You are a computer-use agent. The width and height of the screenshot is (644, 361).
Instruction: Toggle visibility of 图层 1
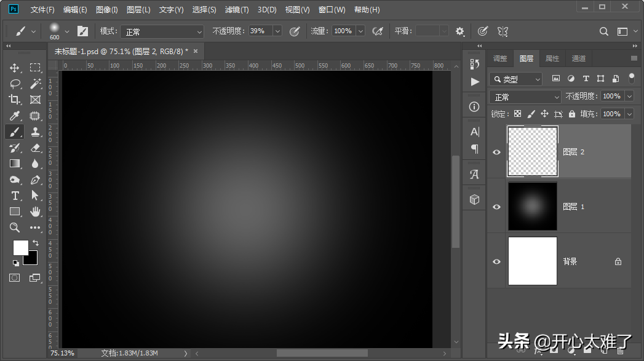point(497,207)
